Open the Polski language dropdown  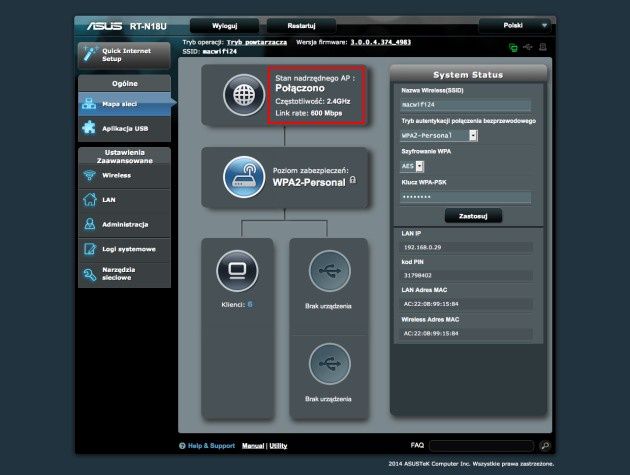[x=515, y=25]
